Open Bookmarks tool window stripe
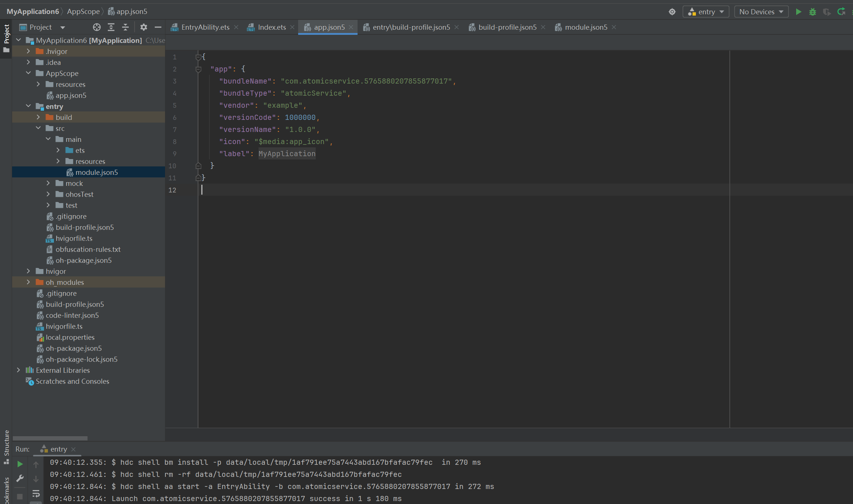This screenshot has width=853, height=504. [6, 490]
